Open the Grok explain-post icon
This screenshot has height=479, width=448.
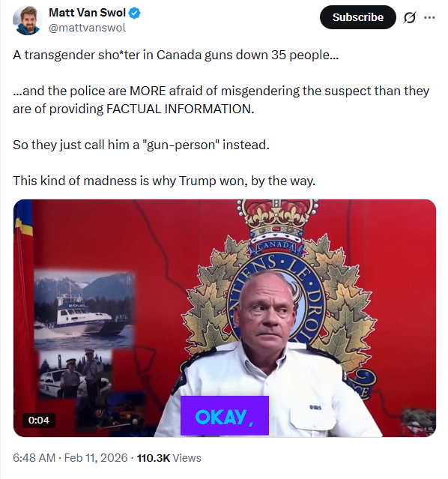[x=409, y=17]
